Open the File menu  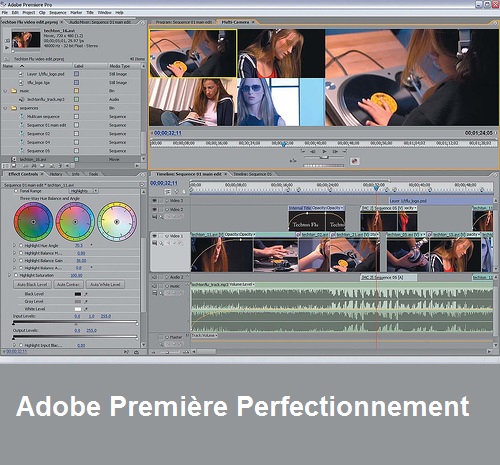[x=5, y=12]
